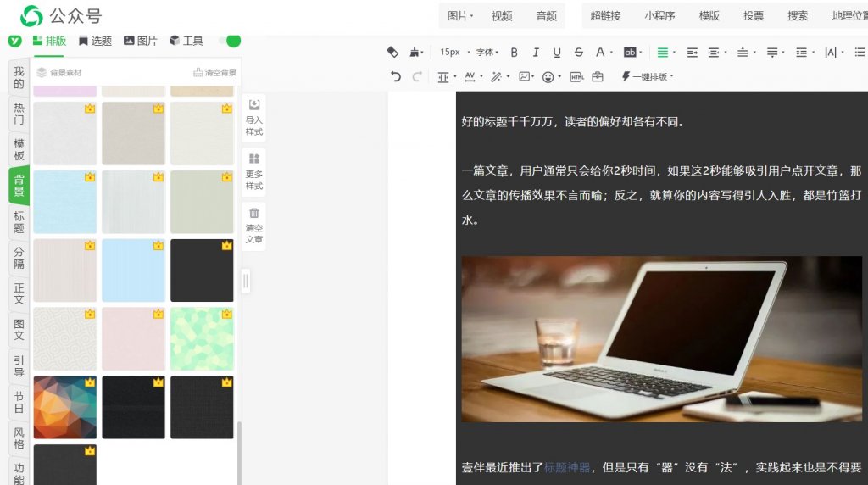This screenshot has width=868, height=485.
Task: Toggle underline formatting
Action: click(557, 52)
